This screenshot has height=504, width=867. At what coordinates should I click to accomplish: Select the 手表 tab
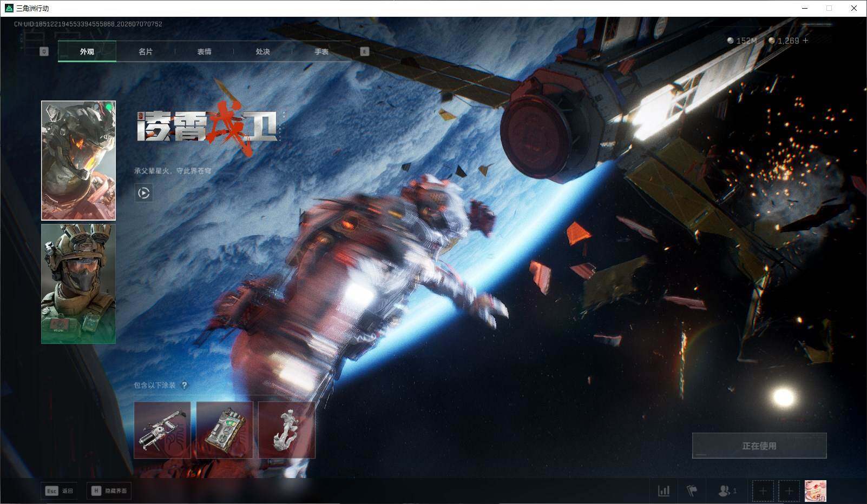[x=321, y=51]
